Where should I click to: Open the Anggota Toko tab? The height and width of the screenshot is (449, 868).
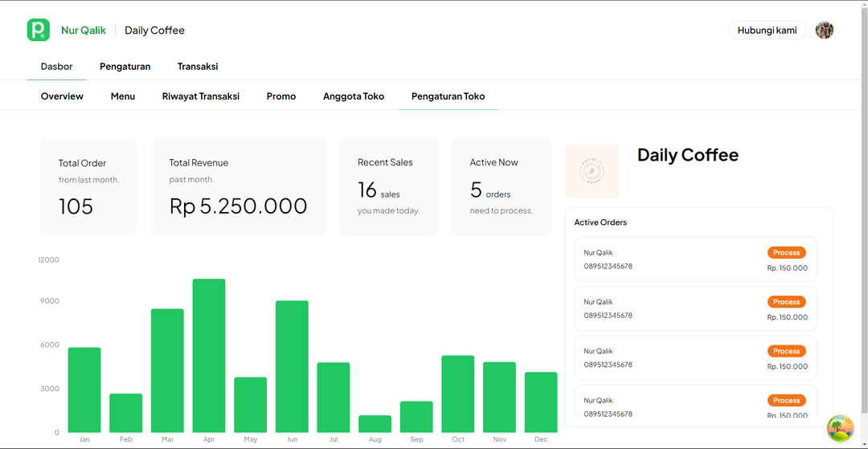[354, 96]
